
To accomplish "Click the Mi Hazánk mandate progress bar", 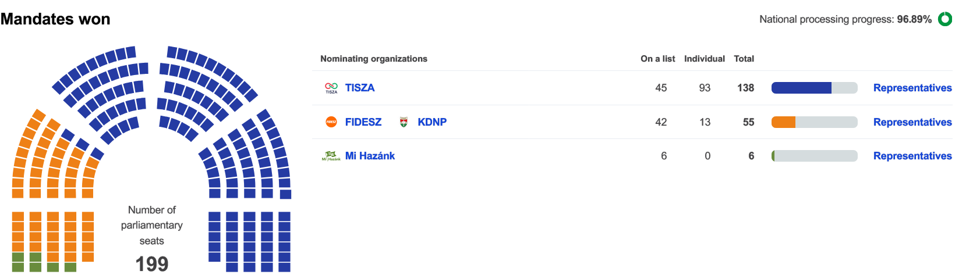I will pos(814,156).
